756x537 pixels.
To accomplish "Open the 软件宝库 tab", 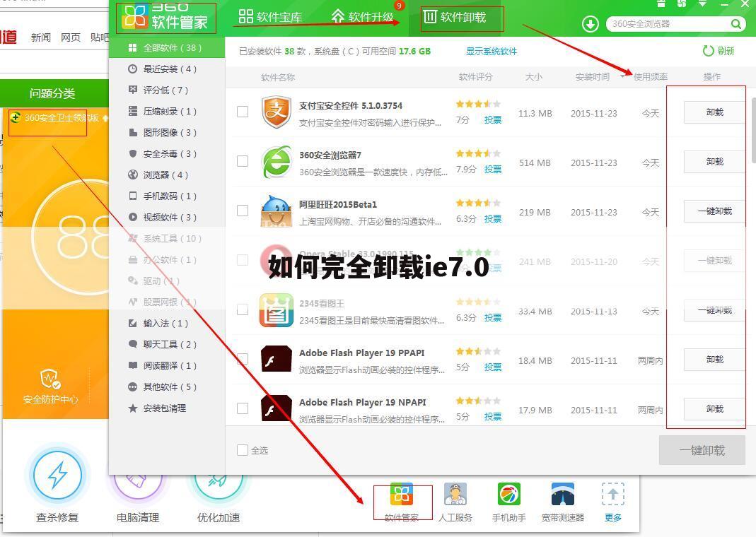I will coord(270,17).
